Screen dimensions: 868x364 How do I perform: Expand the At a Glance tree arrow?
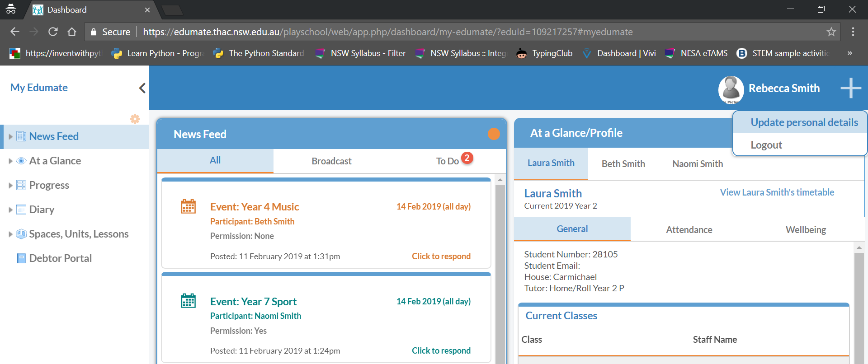[x=10, y=161]
